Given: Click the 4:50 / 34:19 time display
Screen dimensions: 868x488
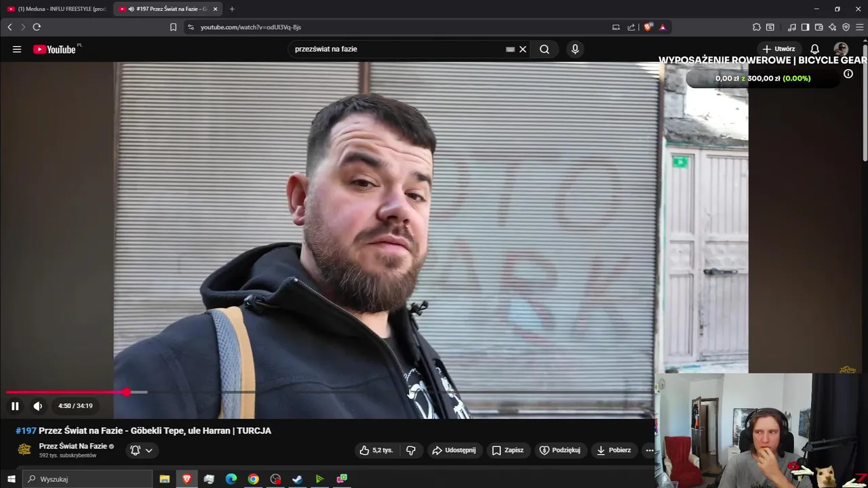Looking at the screenshot, I should tap(75, 406).
